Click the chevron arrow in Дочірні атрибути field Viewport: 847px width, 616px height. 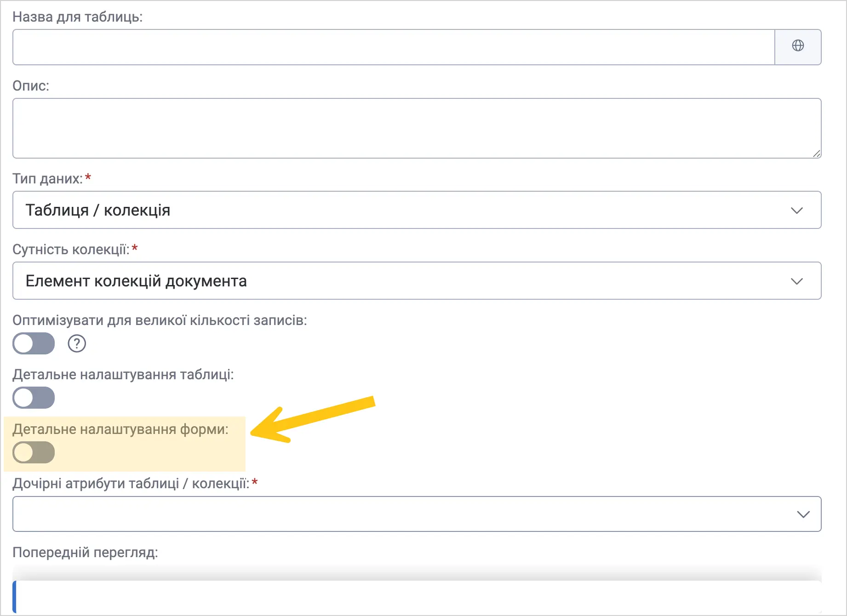pyautogui.click(x=803, y=514)
